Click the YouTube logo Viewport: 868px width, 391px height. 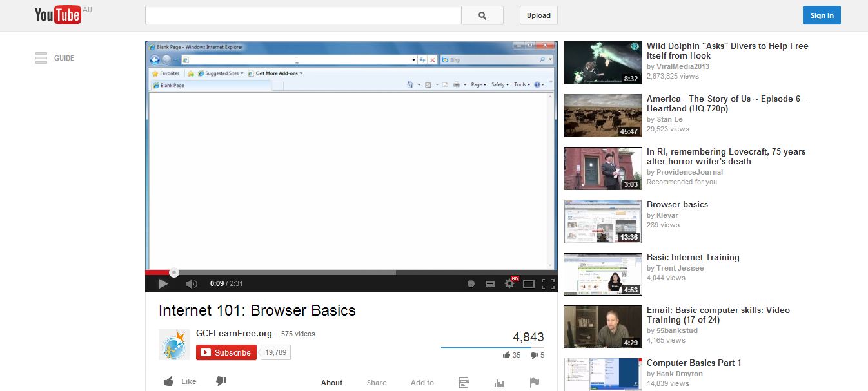click(58, 15)
